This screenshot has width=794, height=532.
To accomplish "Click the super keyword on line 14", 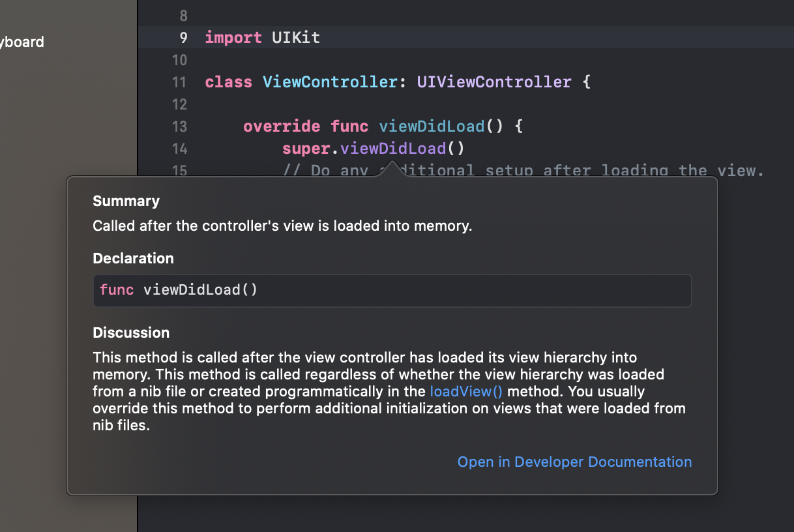I will (306, 149).
